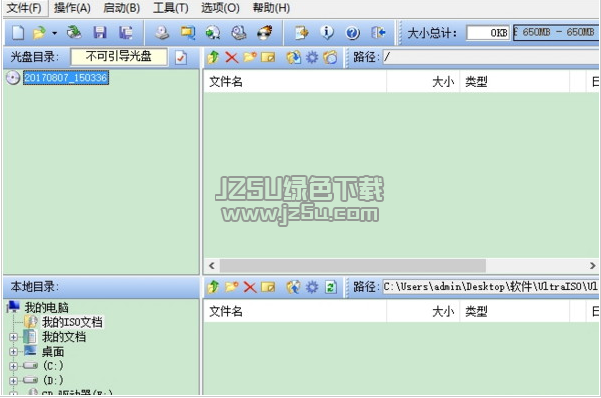Sort image files by 文件名 column header
This screenshot has width=601, height=398.
pyautogui.click(x=294, y=82)
